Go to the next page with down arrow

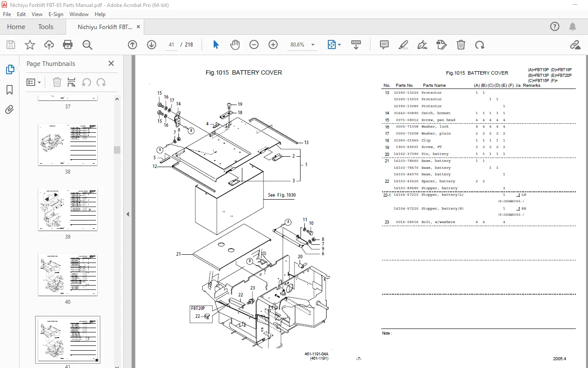[152, 45]
